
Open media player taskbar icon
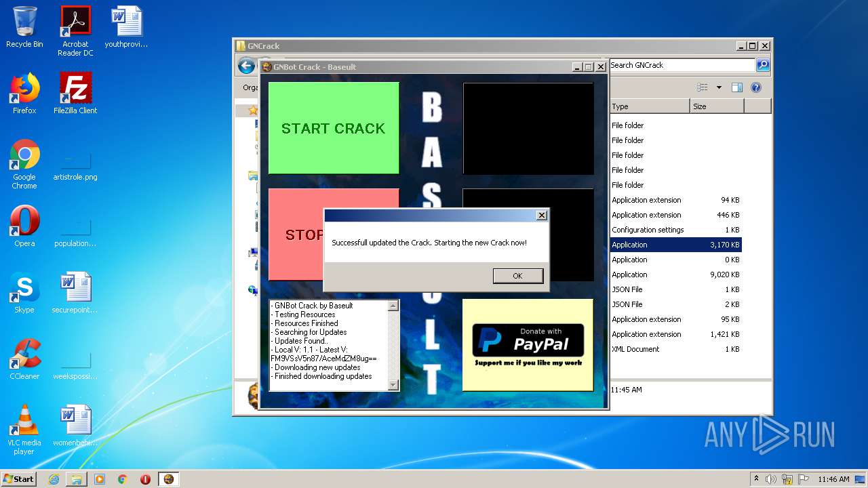point(100,479)
